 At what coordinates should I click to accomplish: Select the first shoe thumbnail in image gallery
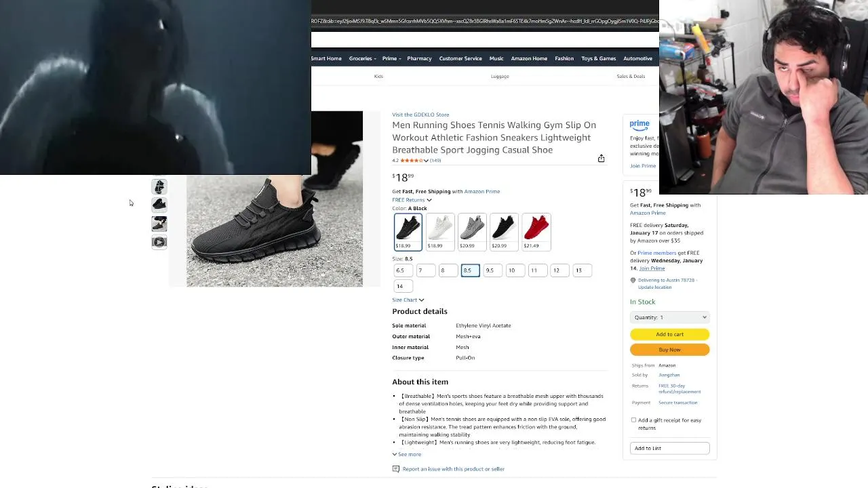click(x=159, y=186)
